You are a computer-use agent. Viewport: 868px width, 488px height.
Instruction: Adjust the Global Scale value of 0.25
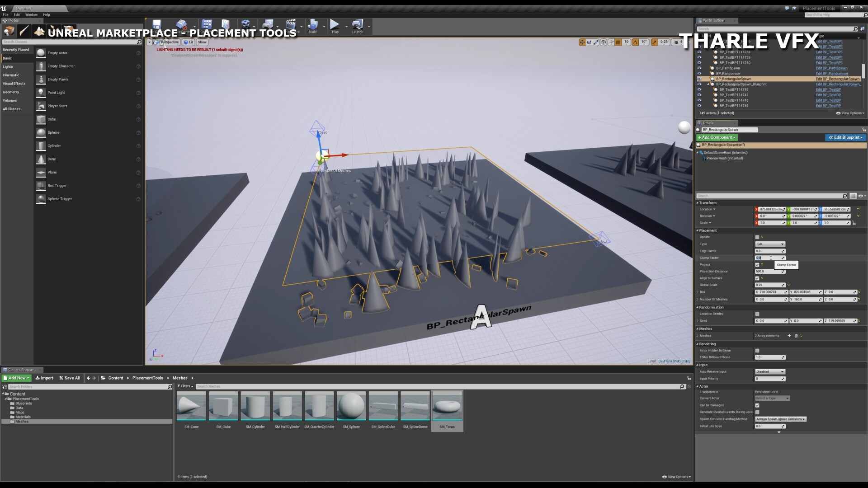[769, 285]
